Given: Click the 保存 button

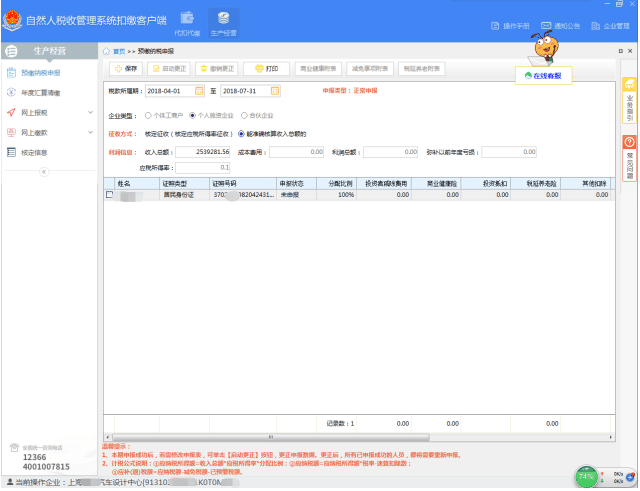Looking at the screenshot, I should pos(126,69).
